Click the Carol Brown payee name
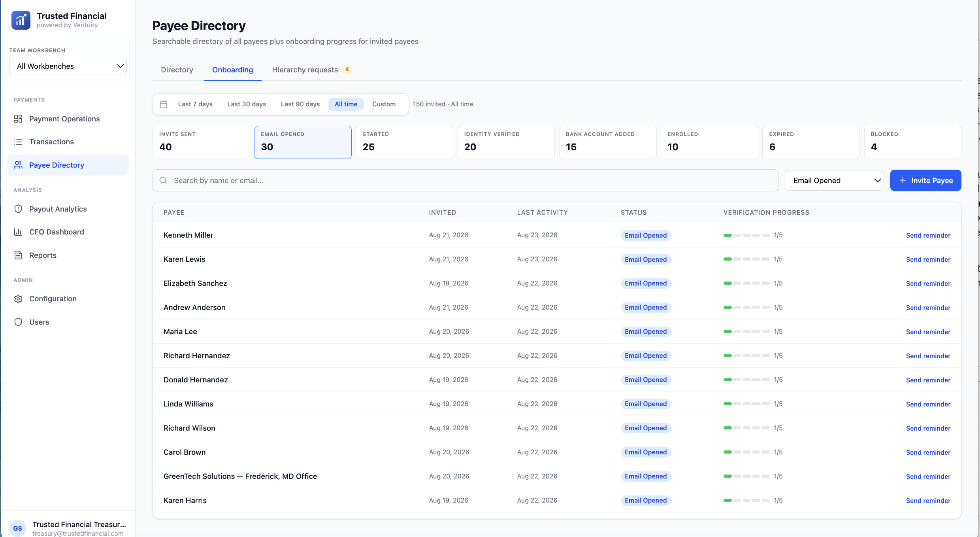980x537 pixels. [185, 452]
